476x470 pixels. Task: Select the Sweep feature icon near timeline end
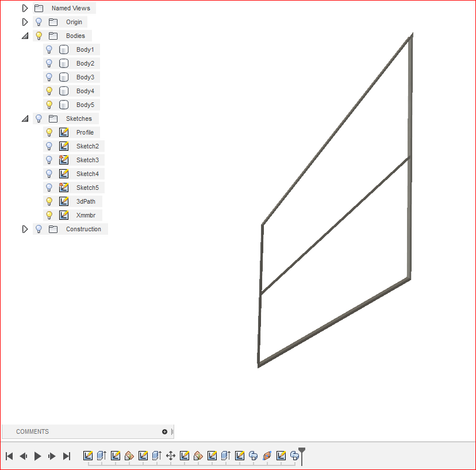[x=267, y=455]
